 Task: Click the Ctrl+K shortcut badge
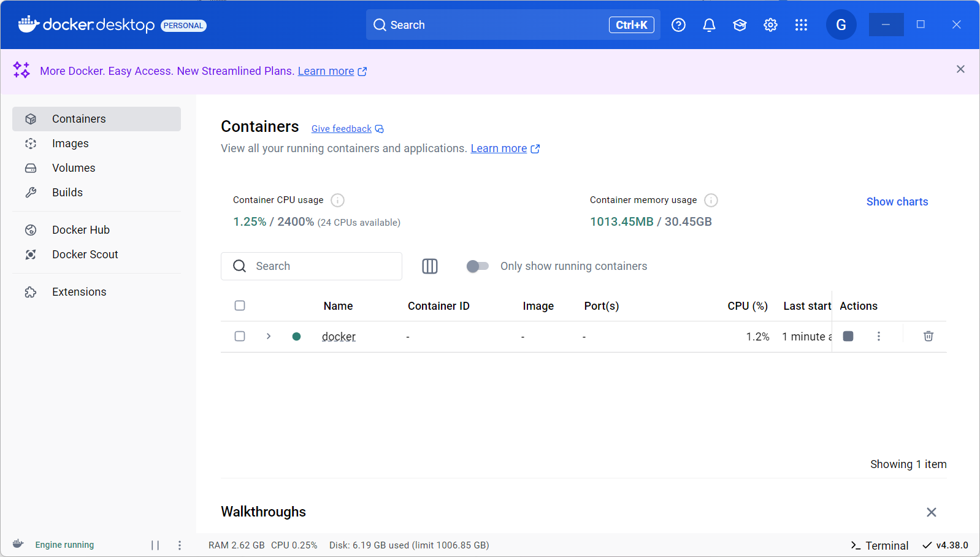(x=632, y=25)
